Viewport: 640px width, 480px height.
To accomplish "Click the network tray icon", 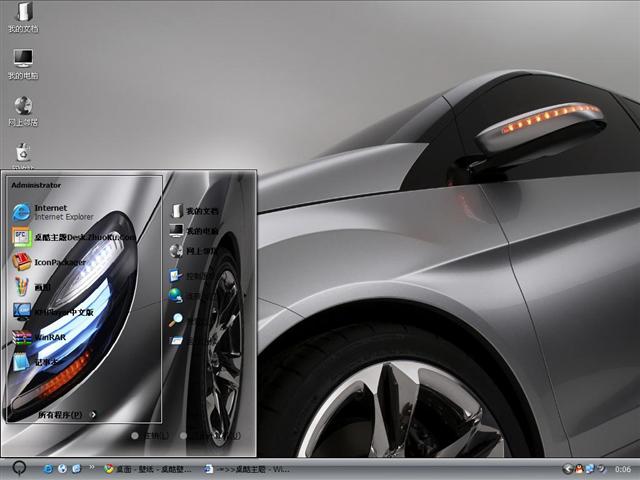I will click(x=590, y=469).
